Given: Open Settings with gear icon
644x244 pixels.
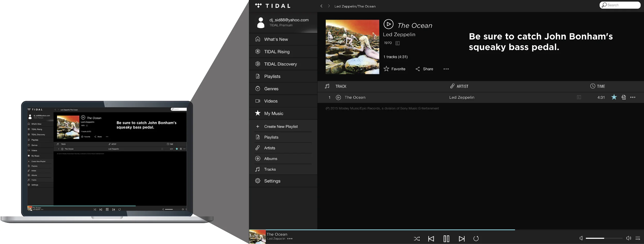Looking at the screenshot, I should click(283, 181).
